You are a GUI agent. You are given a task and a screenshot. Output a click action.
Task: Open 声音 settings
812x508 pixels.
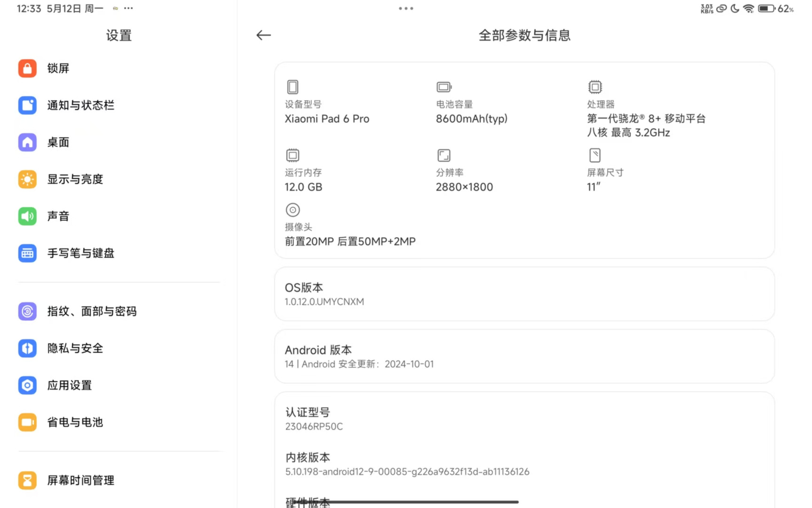tap(119, 216)
